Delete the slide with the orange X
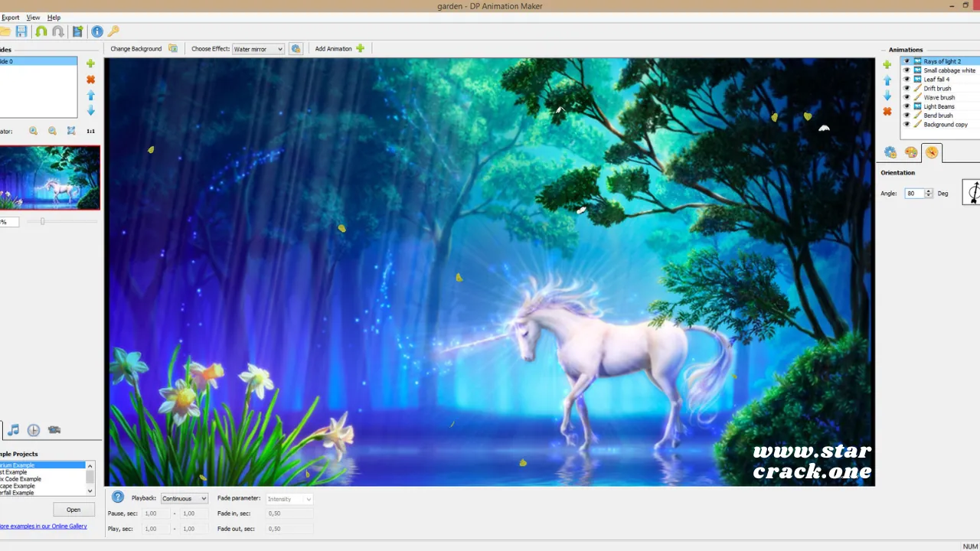Viewport: 980px width, 551px height. [x=90, y=80]
